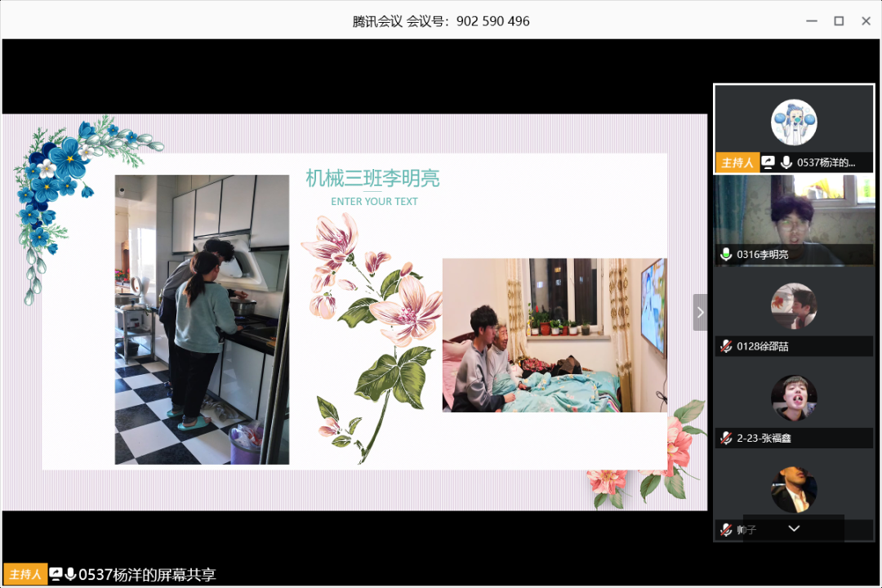Click the green microphone icon of 0316李明亮

click(x=725, y=255)
